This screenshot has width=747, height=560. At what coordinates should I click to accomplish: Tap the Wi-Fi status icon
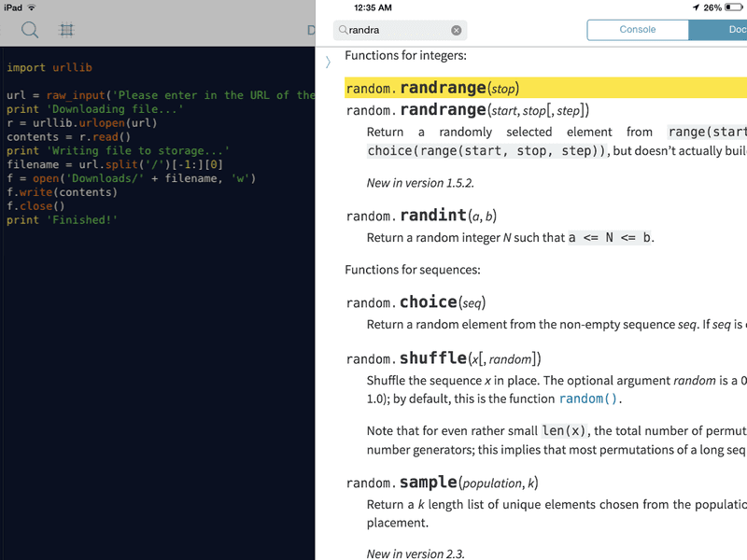point(32,7)
